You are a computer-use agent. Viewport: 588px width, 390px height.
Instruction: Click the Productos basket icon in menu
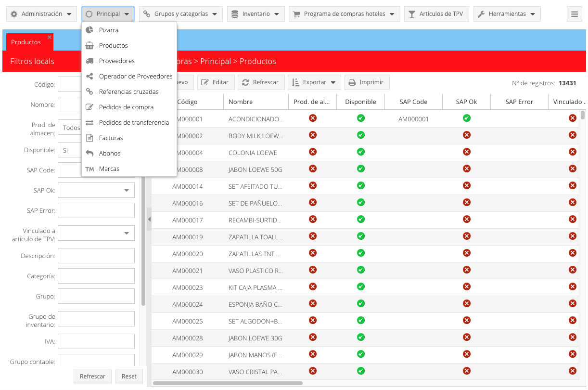[x=89, y=45]
